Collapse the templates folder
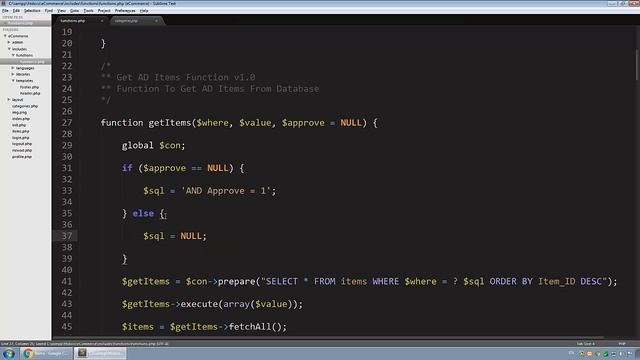Screen dimensions: 640x360 (x=13, y=80)
